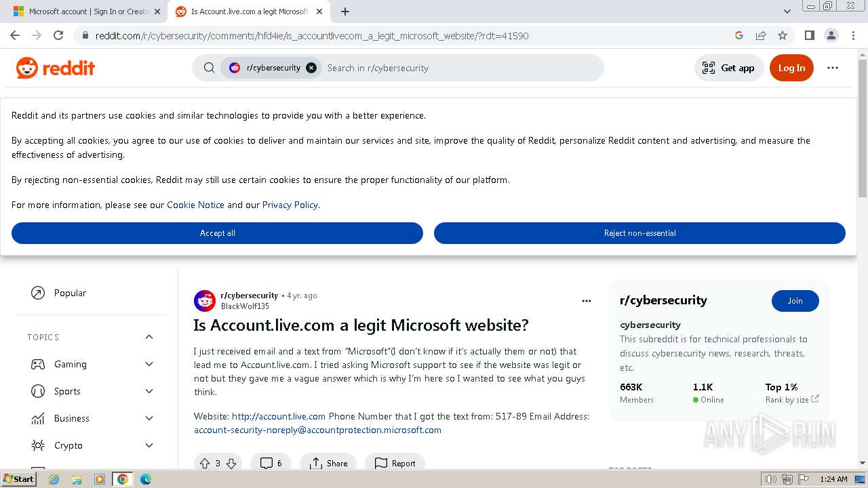The width and height of the screenshot is (868, 488).
Task: Open the Rank by size link
Action: (x=792, y=400)
